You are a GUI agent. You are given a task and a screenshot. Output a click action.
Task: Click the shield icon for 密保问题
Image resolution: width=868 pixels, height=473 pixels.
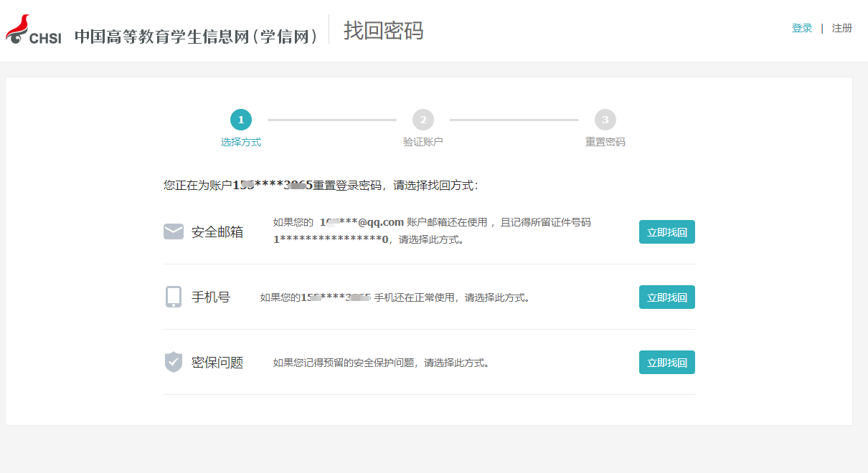coord(174,362)
